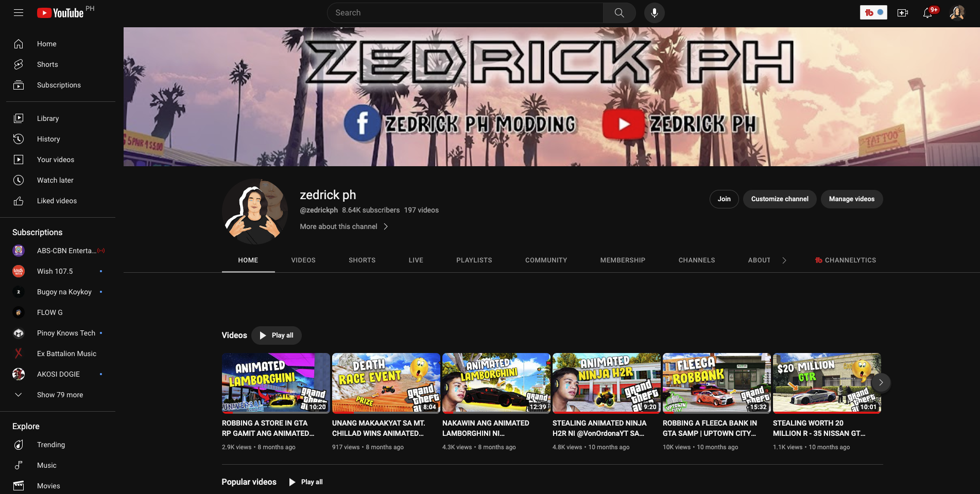The width and height of the screenshot is (980, 494).
Task: Click the Popular videos heading
Action: 249,482
